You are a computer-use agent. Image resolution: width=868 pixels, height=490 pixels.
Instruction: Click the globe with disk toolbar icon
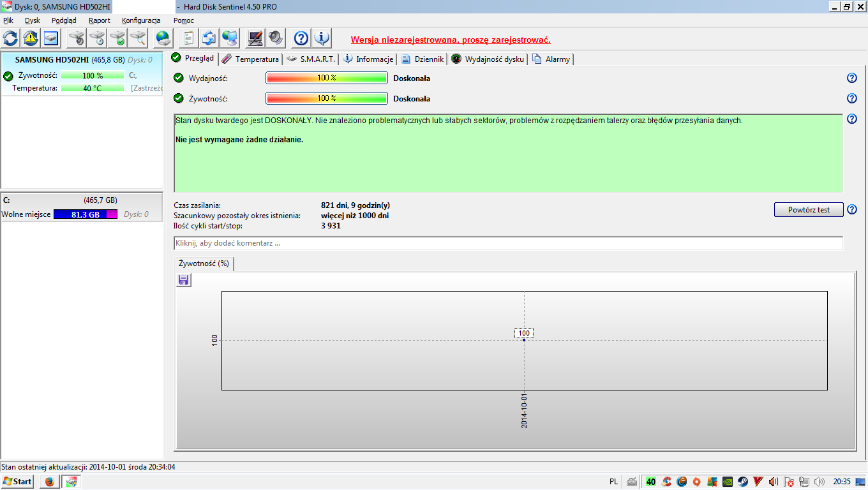[x=163, y=38]
